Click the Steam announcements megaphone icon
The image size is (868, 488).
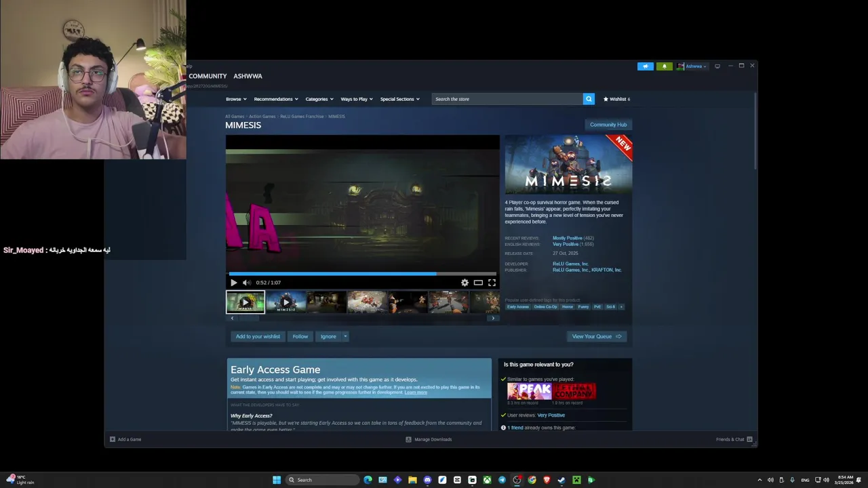[646, 66]
